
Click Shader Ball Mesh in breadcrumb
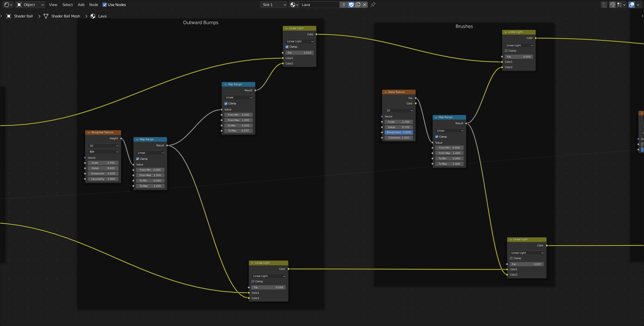click(x=65, y=16)
